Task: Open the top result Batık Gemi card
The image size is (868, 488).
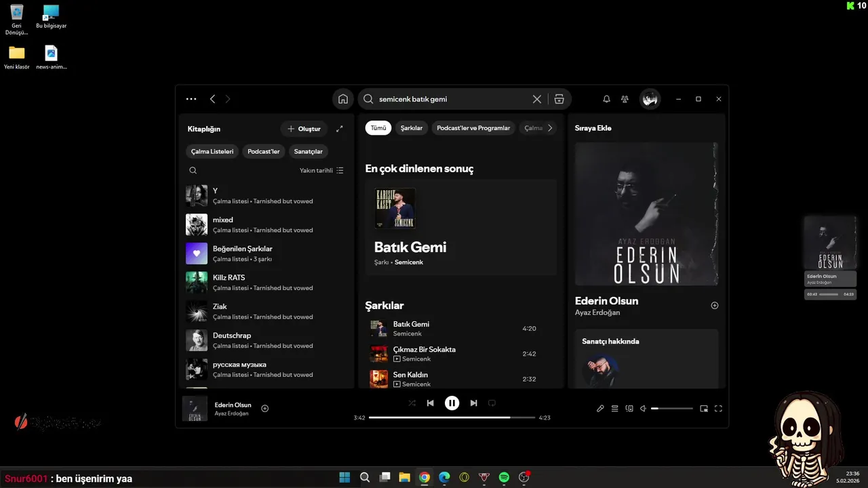Action: pos(461,227)
